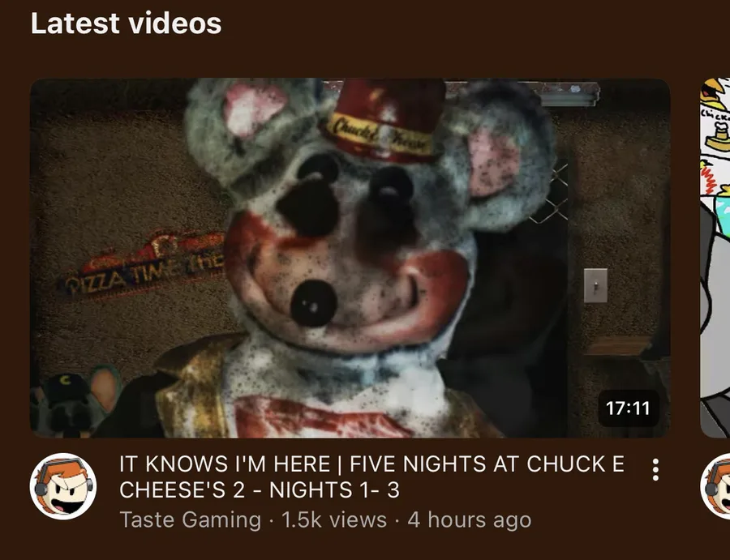This screenshot has height=560, width=730.
Task: Click the ceiling fluorescent light in the thumbnail
Action: tap(568, 95)
